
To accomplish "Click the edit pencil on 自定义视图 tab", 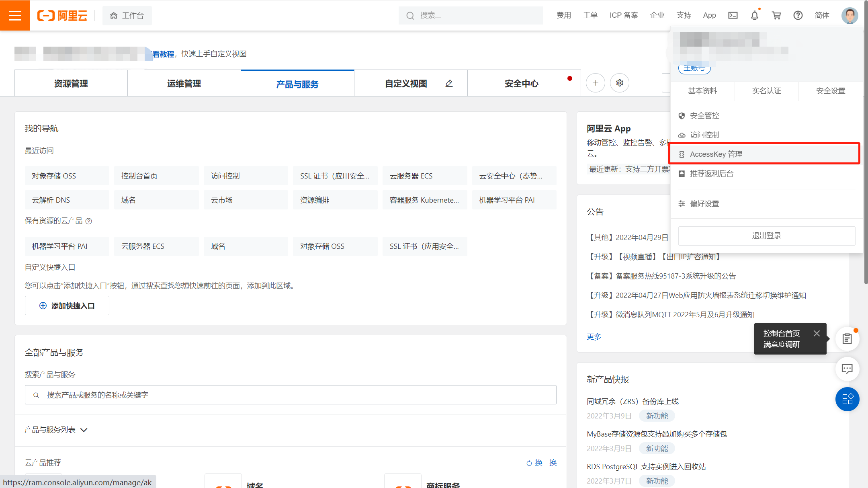I will 449,83.
